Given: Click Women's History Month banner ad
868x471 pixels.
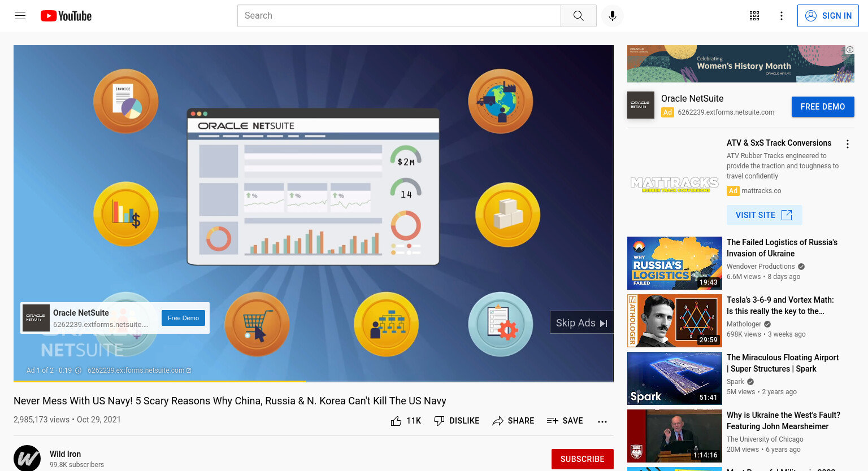Looking at the screenshot, I should point(740,64).
